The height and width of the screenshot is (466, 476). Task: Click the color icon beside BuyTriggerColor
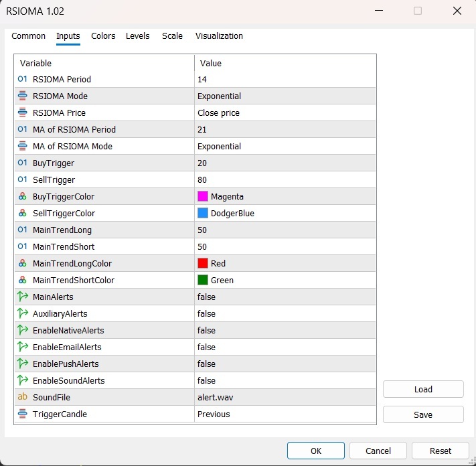[x=23, y=196]
